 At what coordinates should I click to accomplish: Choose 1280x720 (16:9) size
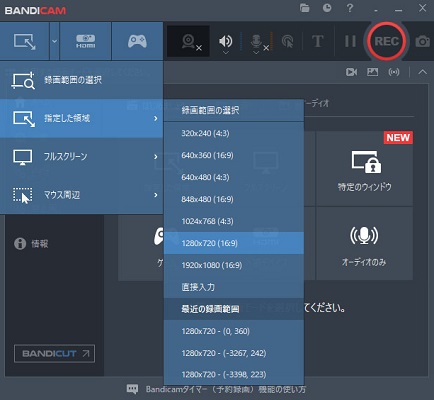click(234, 243)
